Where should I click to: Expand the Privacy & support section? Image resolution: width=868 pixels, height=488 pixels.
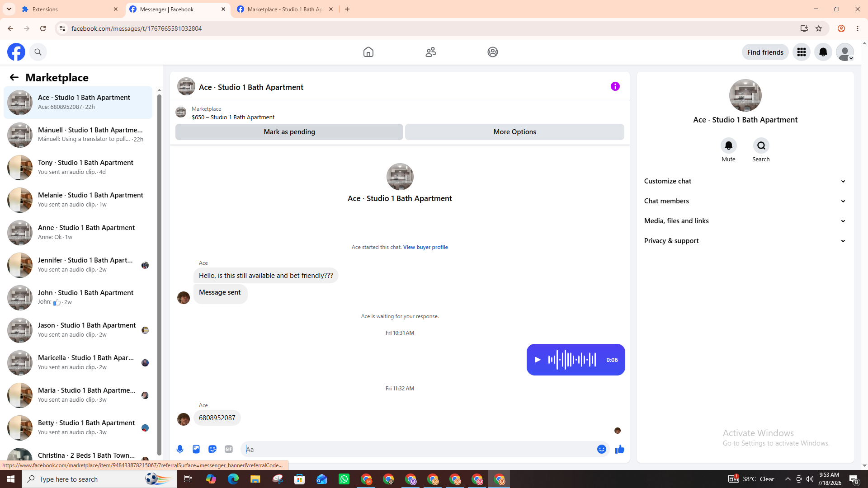[745, 241]
